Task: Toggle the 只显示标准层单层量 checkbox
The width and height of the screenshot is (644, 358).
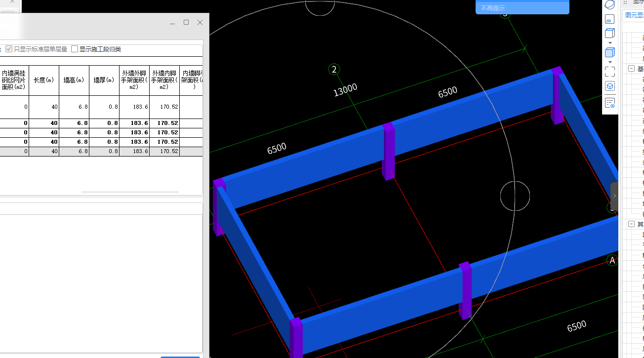Action: 9,49
